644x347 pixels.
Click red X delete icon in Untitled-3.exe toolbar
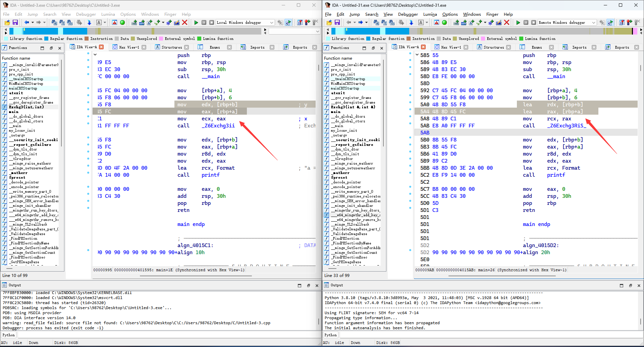tap(184, 22)
